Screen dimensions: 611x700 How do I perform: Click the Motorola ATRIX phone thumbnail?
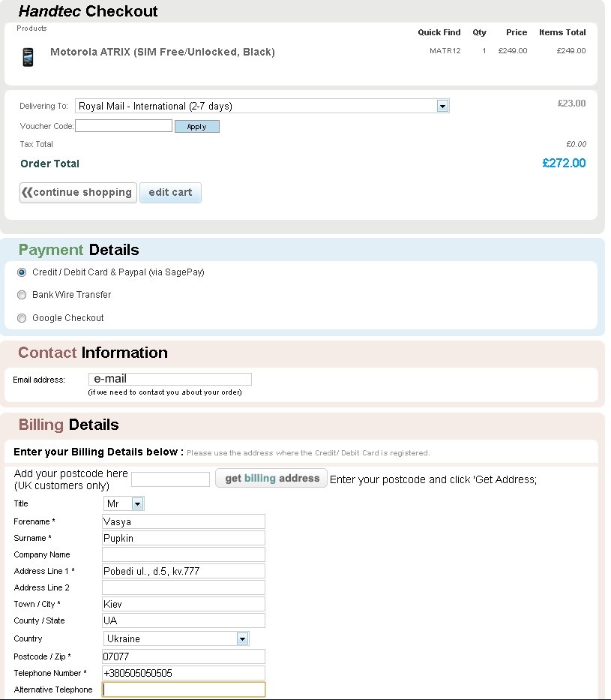[x=28, y=57]
